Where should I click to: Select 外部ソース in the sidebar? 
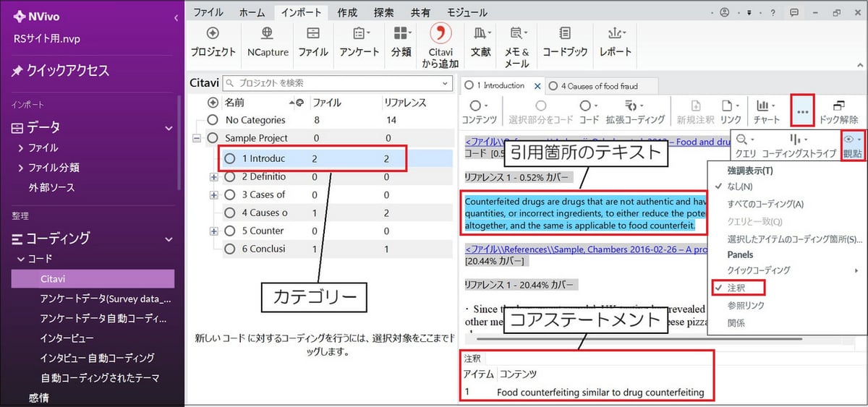tap(51, 187)
